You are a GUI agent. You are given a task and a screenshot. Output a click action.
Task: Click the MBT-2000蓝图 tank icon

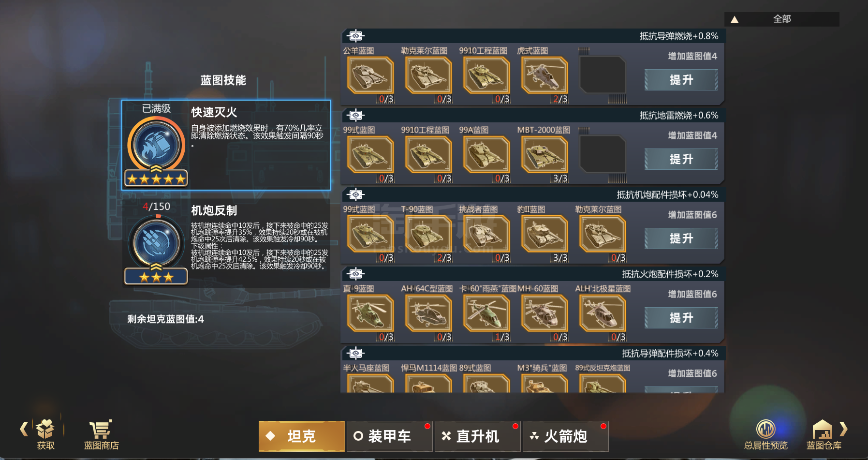click(x=544, y=155)
